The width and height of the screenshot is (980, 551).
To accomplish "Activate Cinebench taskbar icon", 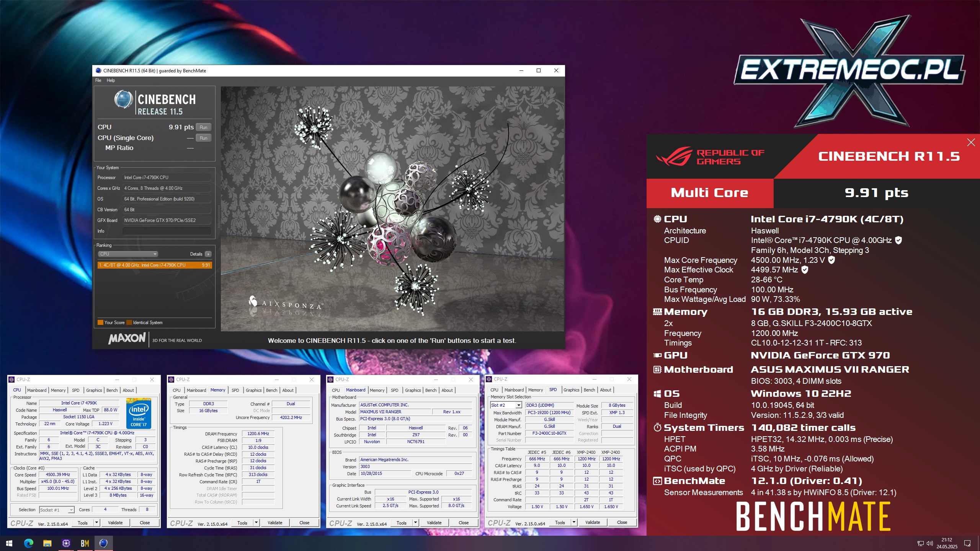I will click(103, 543).
